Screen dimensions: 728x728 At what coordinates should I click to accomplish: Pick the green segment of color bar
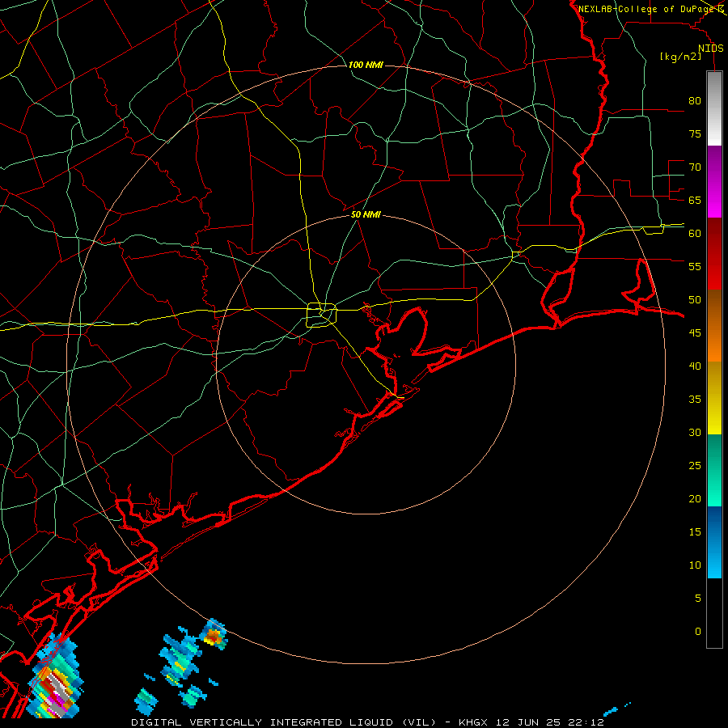point(714,470)
